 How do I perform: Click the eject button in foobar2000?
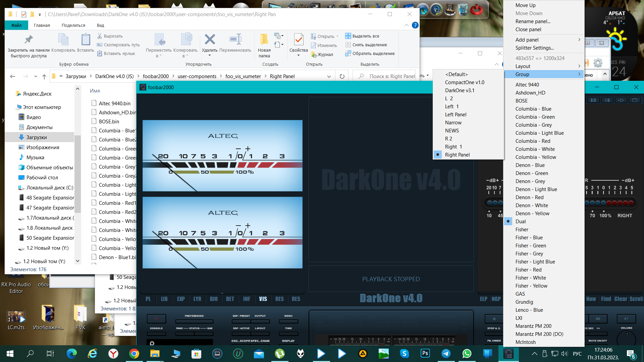coord(494,319)
